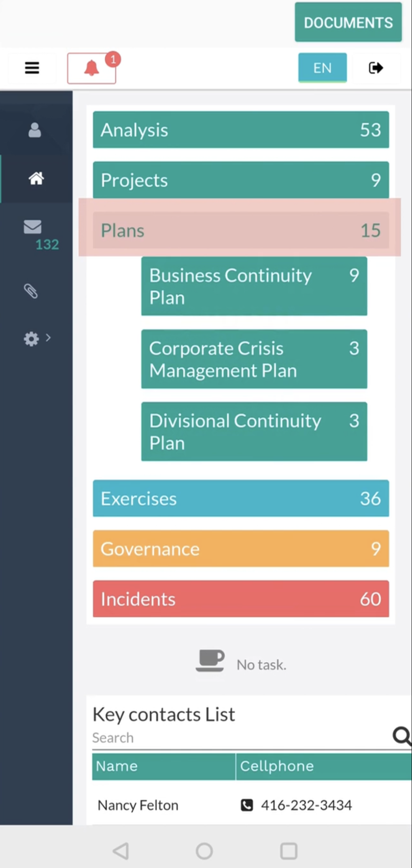Open the Incidents category
Viewport: 412px width, 868px height.
coord(240,599)
